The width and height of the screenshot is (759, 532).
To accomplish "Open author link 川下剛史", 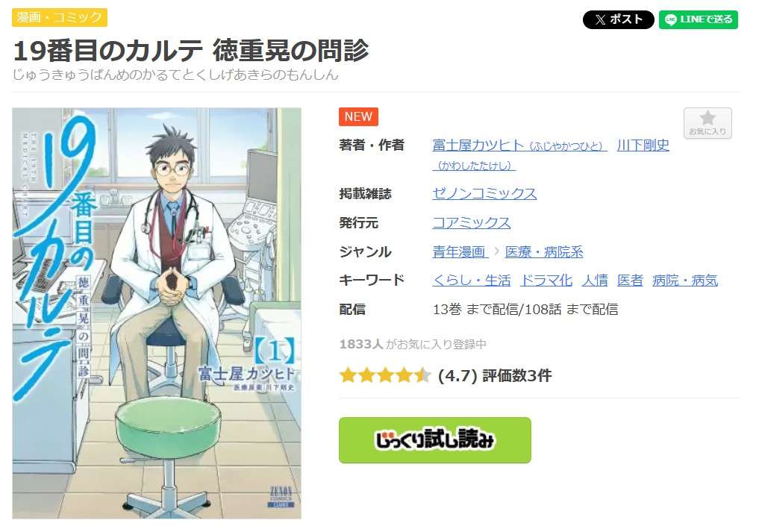I will pyautogui.click(x=643, y=145).
